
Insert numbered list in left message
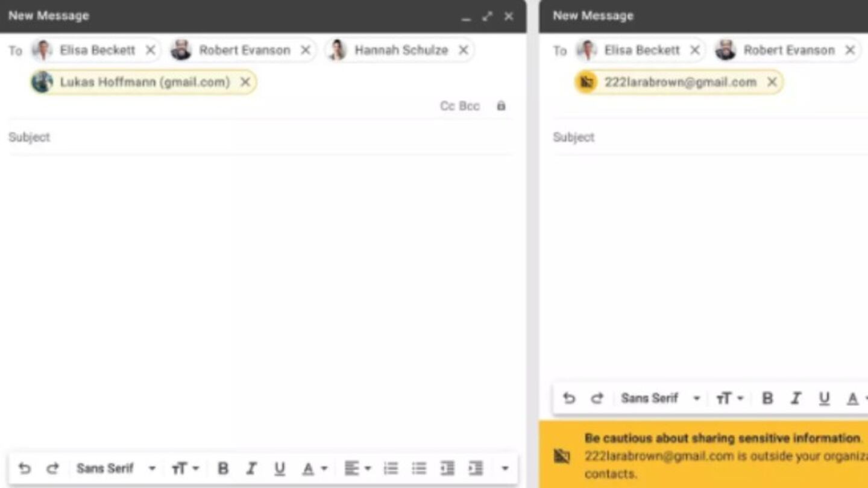pyautogui.click(x=391, y=468)
